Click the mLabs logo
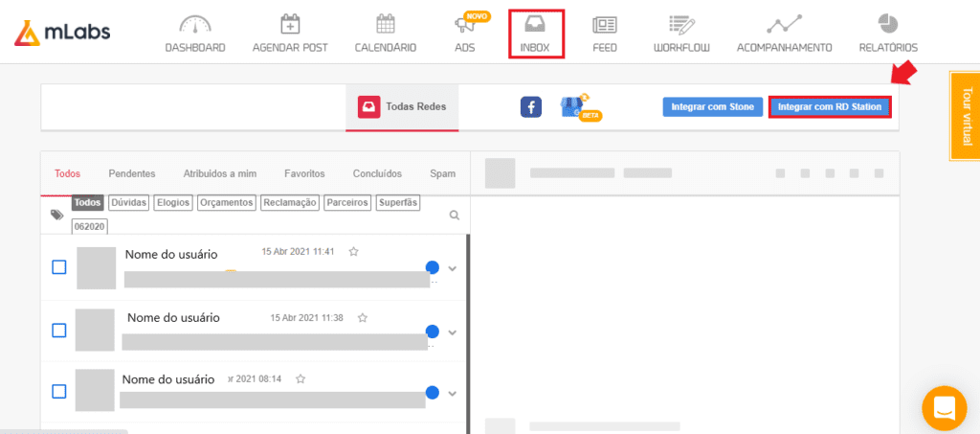The width and height of the screenshot is (980, 434). click(x=62, y=34)
